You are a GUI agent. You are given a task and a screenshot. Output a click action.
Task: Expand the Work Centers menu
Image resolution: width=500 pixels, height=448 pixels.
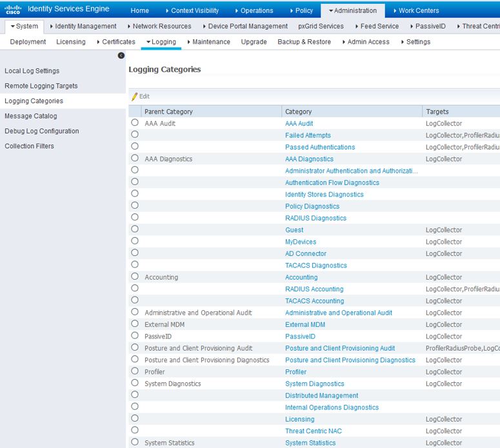point(417,10)
